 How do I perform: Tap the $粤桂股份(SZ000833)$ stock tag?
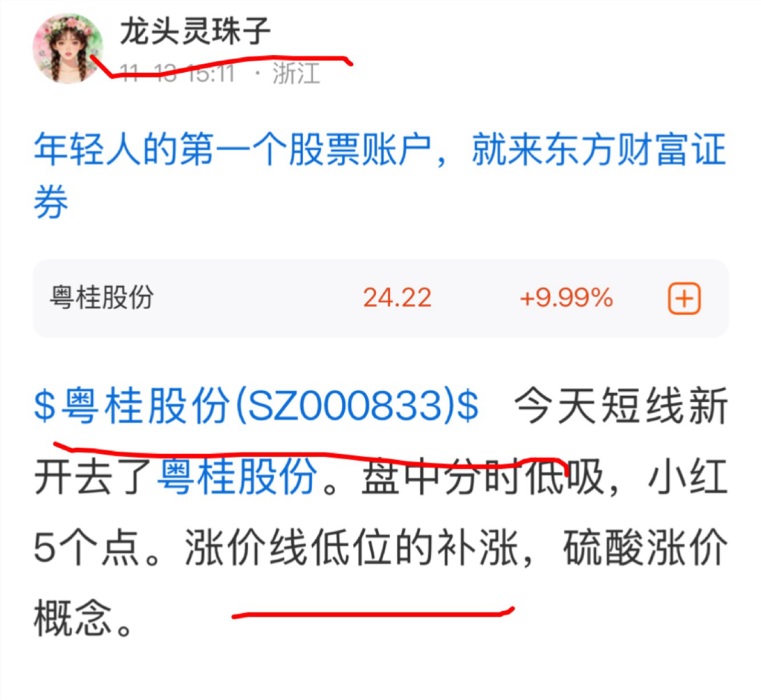pos(256,405)
